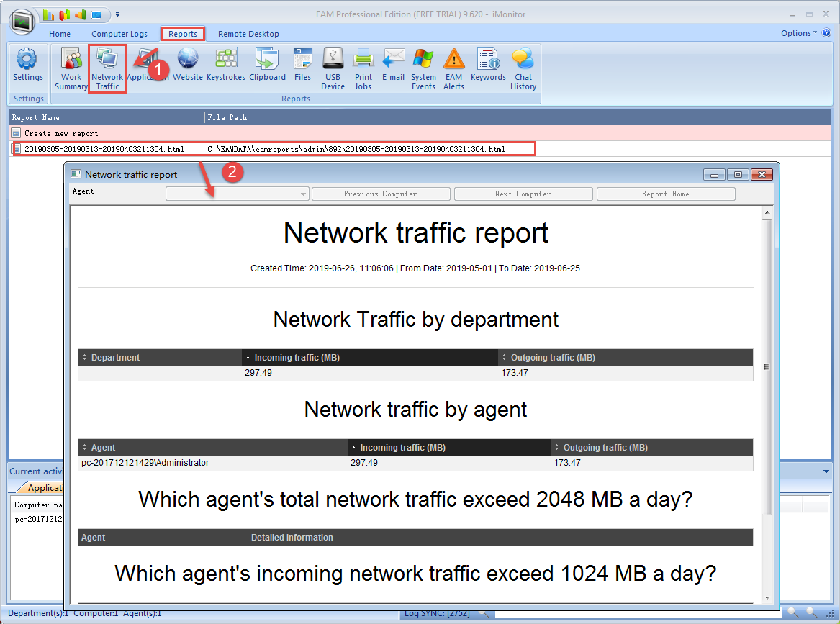Sort agent table by Agent column
This screenshot has height=624, width=840.
tap(212, 447)
